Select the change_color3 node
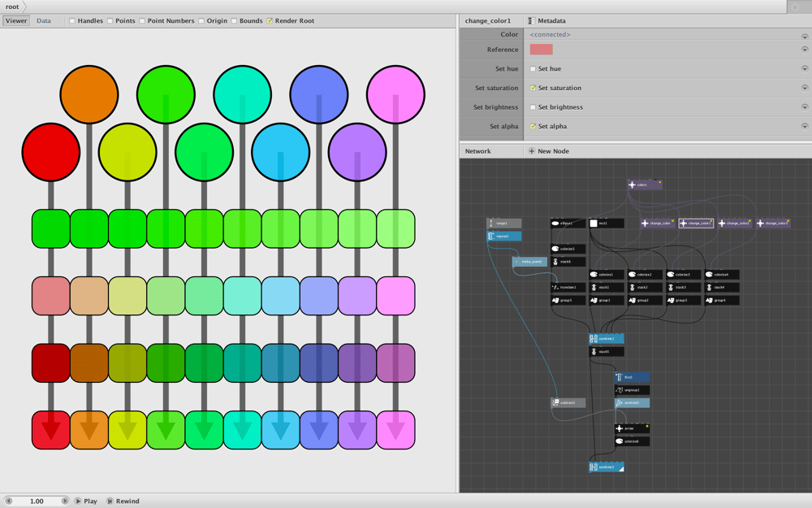 [x=773, y=224]
